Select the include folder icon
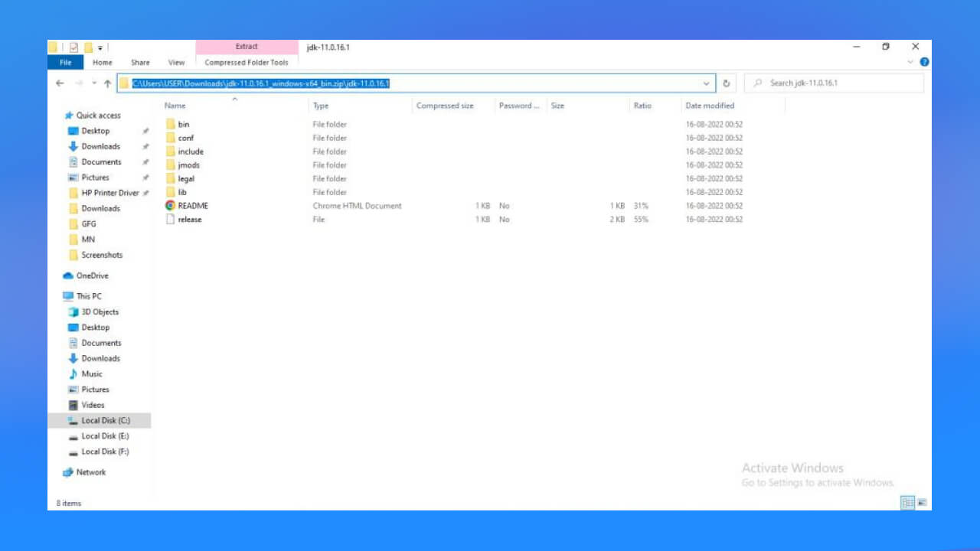Image resolution: width=980 pixels, height=551 pixels. [171, 152]
